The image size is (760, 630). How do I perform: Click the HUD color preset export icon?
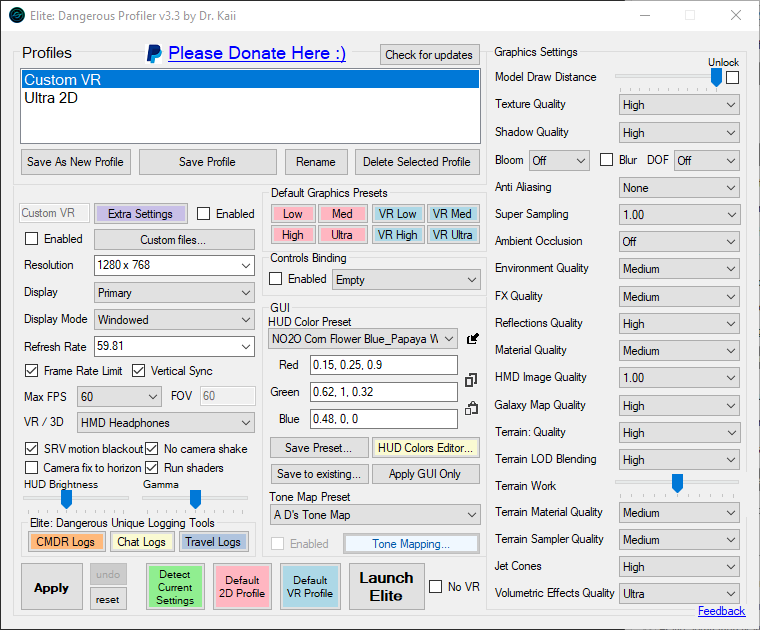[473, 339]
